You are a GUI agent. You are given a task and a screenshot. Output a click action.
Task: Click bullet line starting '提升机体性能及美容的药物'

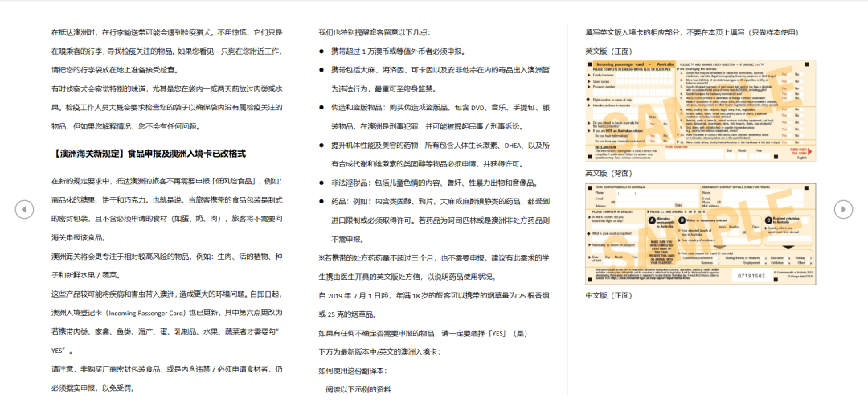tap(440, 146)
